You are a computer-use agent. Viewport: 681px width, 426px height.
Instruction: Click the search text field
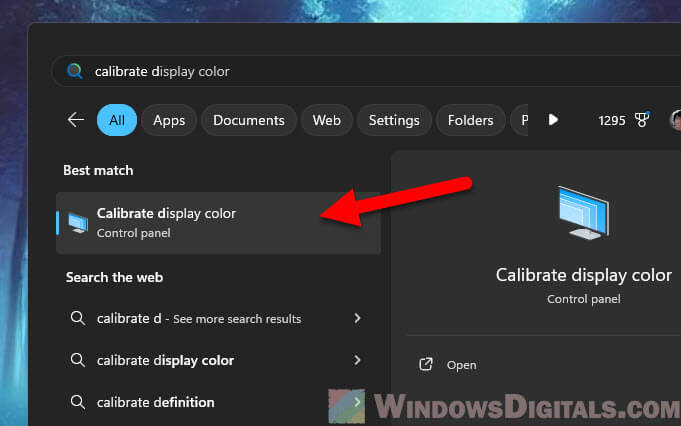tap(366, 71)
